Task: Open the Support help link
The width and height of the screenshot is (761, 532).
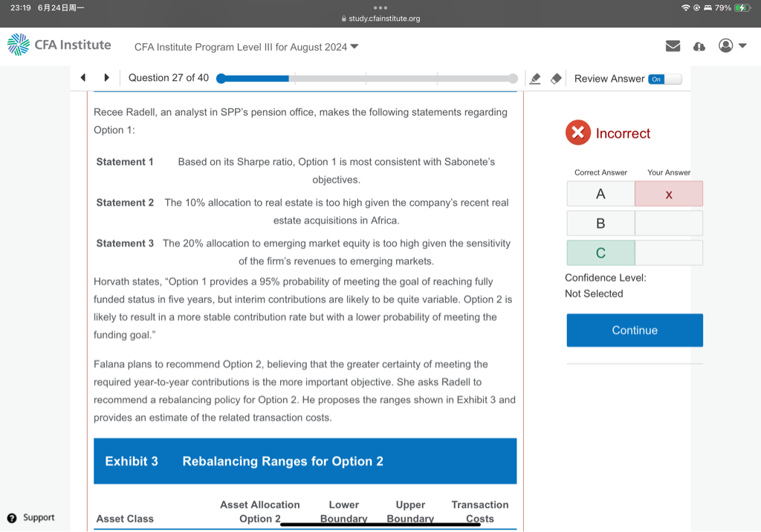Action: click(31, 518)
